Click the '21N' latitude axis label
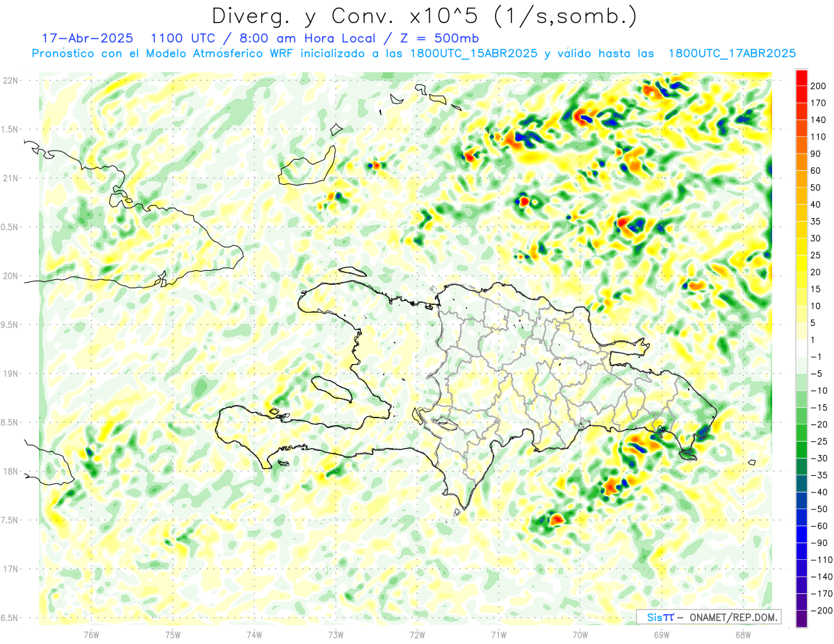Screen dimensions: 834x644 tap(10, 178)
